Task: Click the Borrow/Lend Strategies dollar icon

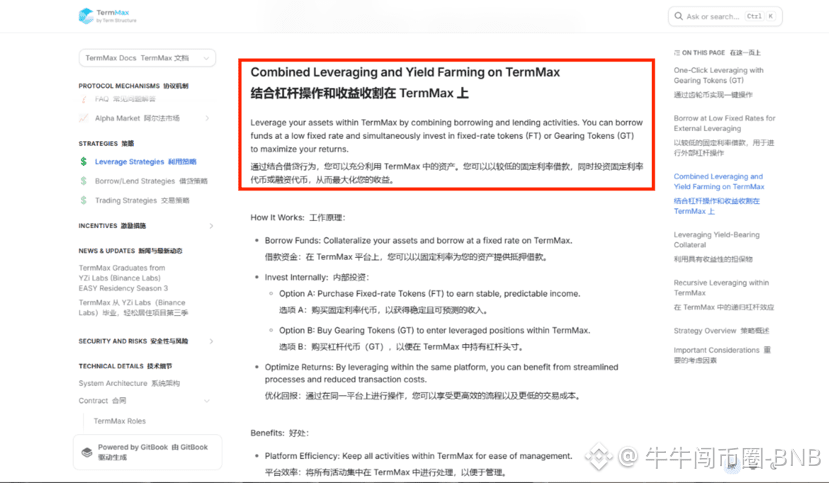Action: pyautogui.click(x=84, y=181)
